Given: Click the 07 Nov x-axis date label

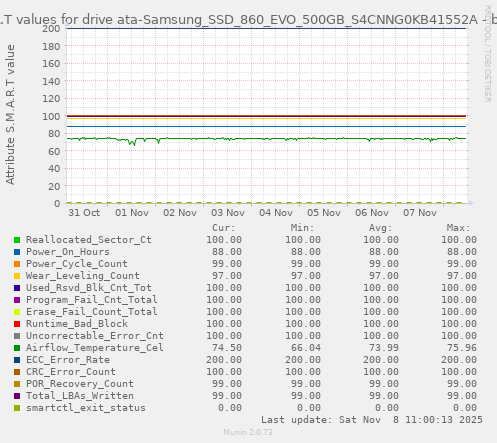Looking at the screenshot, I should click(x=420, y=213).
